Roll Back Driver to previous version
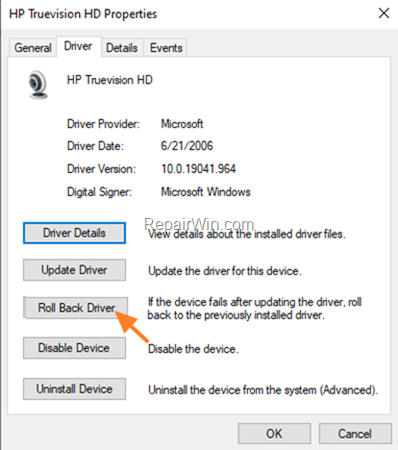The height and width of the screenshot is (450, 398). point(76,308)
